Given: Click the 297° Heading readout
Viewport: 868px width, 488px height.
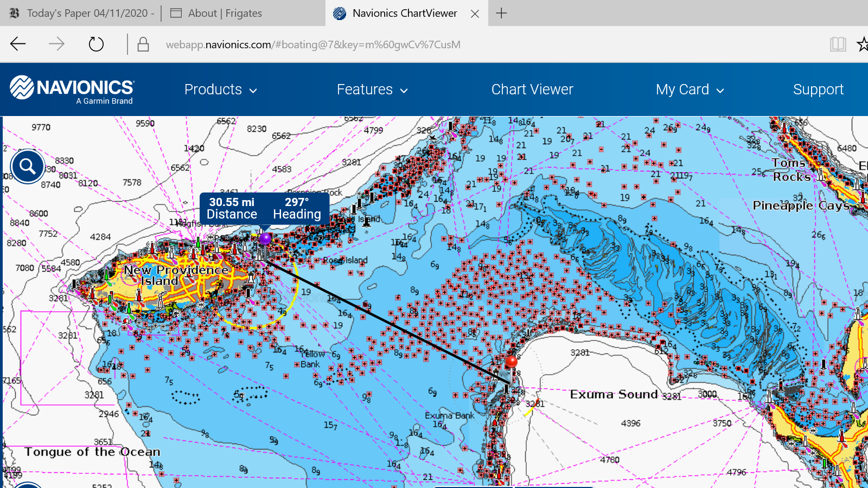Looking at the screenshot, I should 297,209.
